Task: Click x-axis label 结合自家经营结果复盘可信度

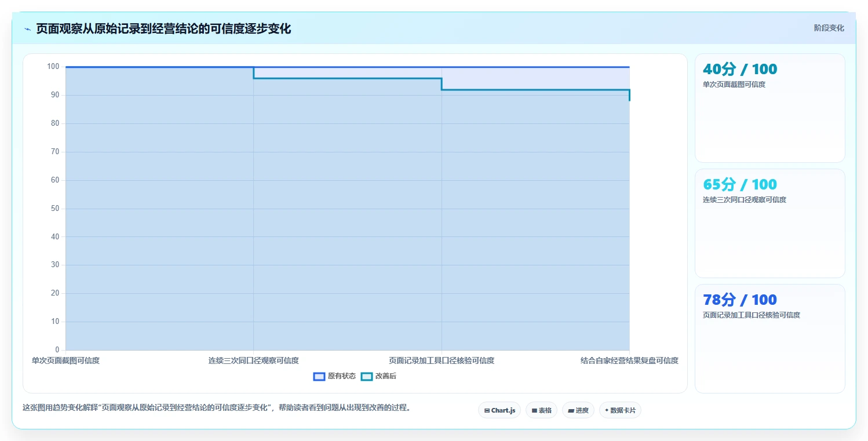Action: [x=629, y=360]
